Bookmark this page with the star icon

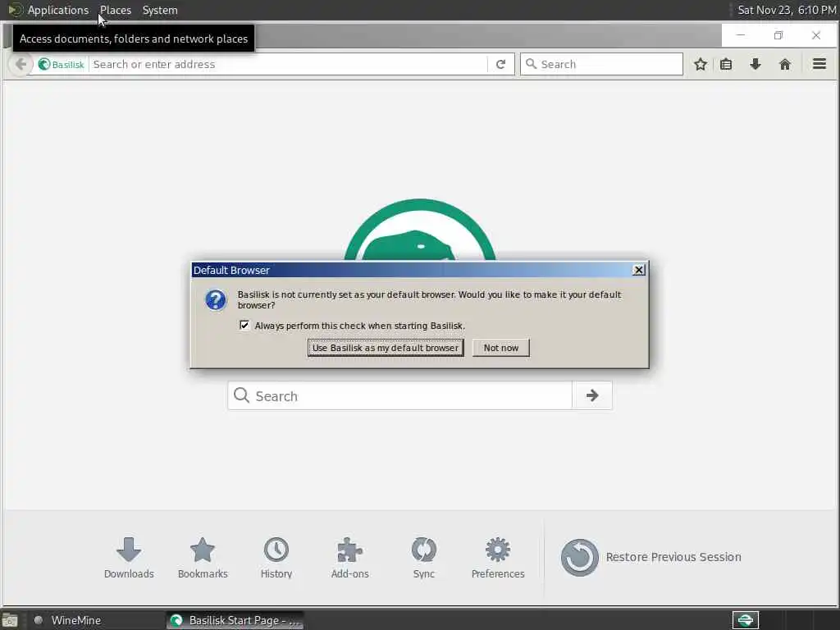tap(701, 64)
